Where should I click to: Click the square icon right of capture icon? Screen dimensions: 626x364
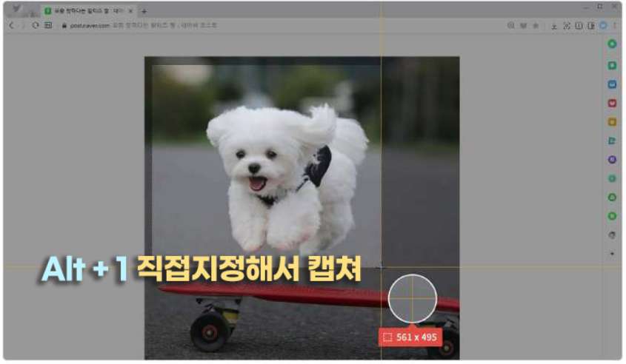pyautogui.click(x=579, y=27)
